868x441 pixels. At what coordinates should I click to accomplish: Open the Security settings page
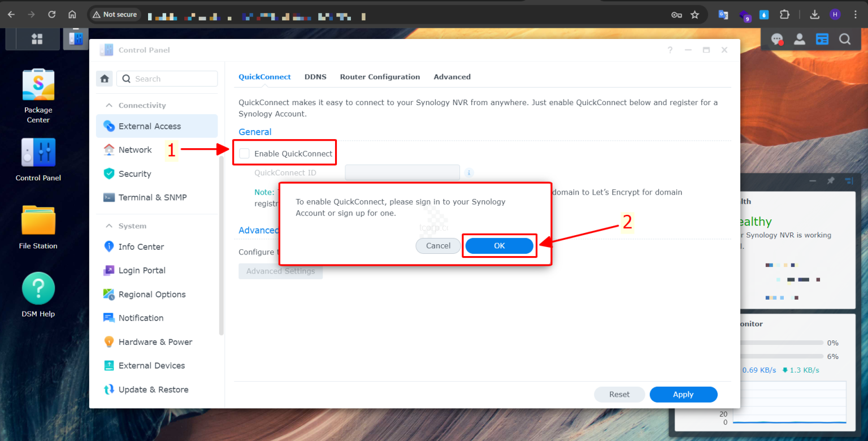pos(133,174)
